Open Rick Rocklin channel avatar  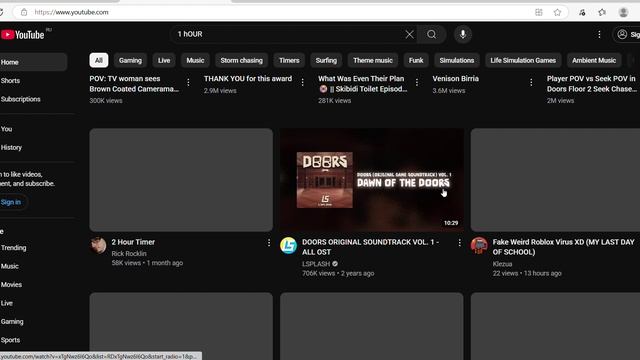pyautogui.click(x=98, y=245)
